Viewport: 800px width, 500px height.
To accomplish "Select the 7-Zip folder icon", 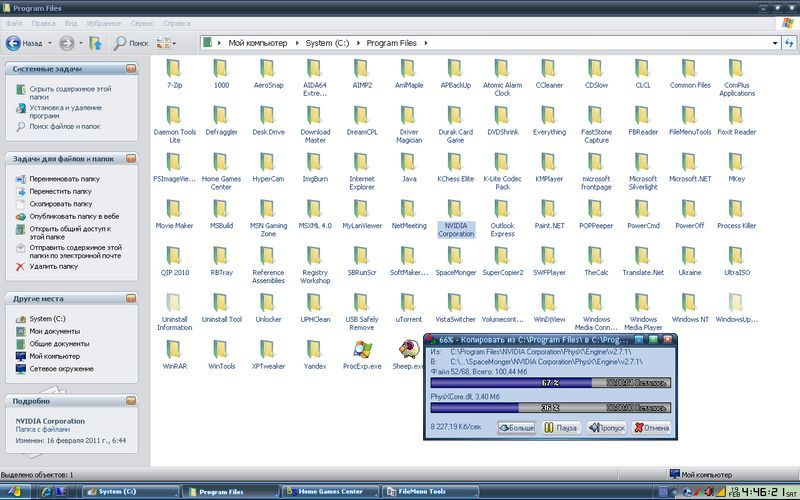I will tap(174, 68).
